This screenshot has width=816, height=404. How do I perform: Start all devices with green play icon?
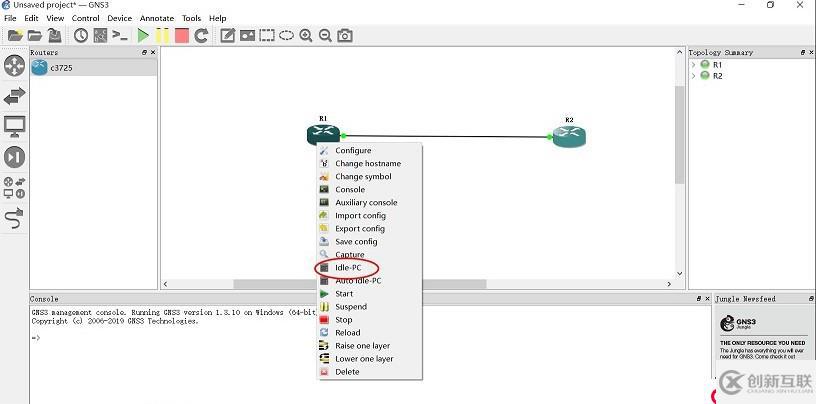click(x=143, y=35)
